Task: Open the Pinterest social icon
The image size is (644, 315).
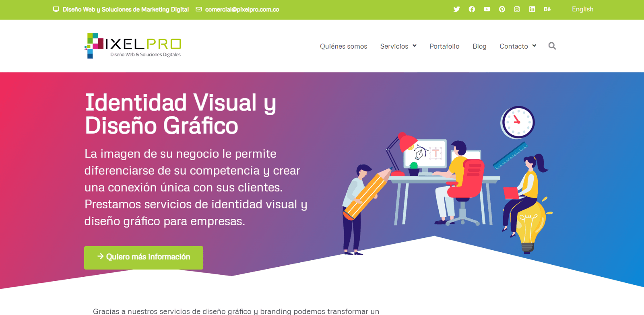Action: pos(502,9)
